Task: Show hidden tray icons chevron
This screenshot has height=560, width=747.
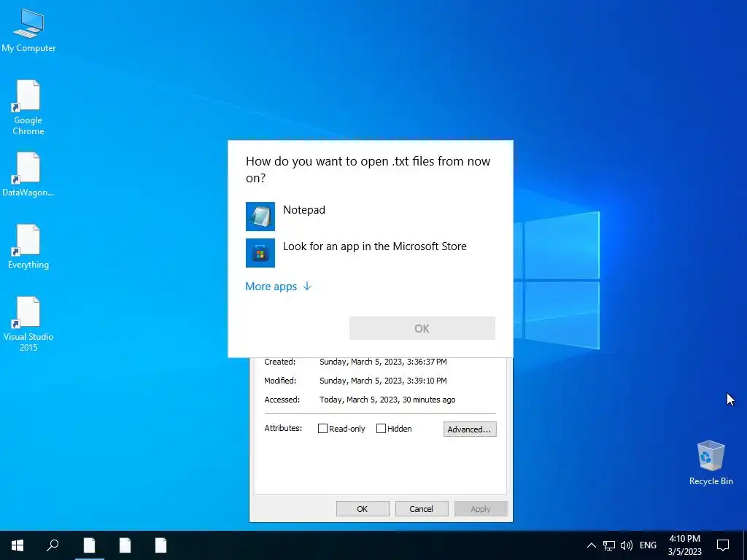Action: [591, 545]
